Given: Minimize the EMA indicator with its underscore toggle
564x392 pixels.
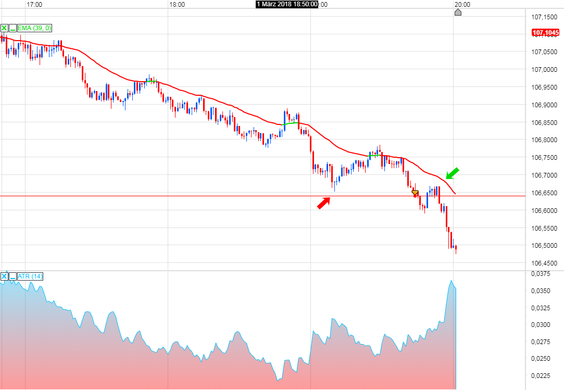Looking at the screenshot, I should [12, 28].
